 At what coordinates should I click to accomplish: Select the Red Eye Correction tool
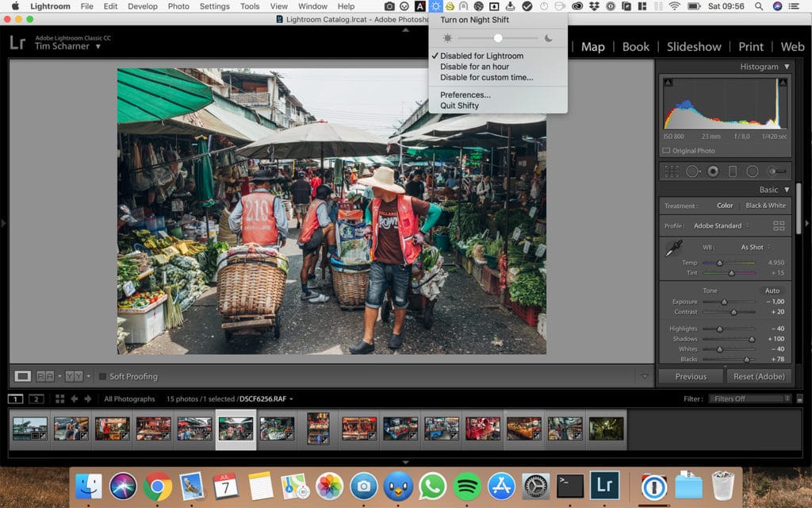[x=713, y=171]
